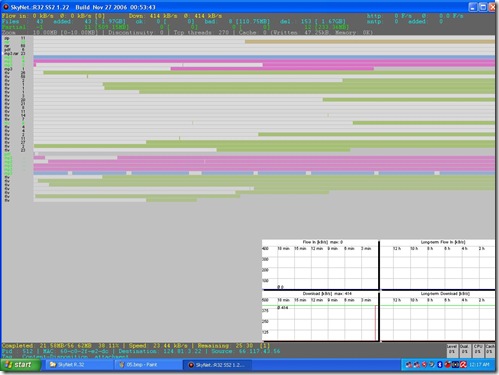Image resolution: width=499 pixels, height=375 pixels.
Task: Minimize the SkyNet window
Action: tap(473, 7)
